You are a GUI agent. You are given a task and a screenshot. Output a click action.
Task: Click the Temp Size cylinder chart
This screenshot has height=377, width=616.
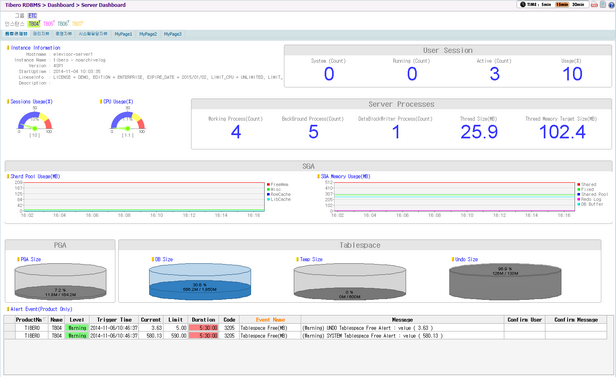pyautogui.click(x=350, y=282)
